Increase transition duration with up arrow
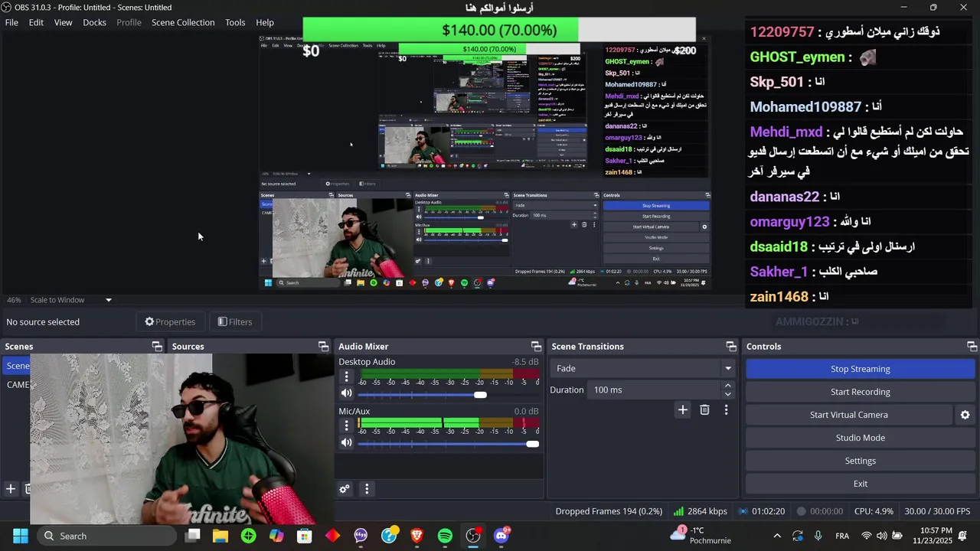The height and width of the screenshot is (551, 980). pyautogui.click(x=727, y=386)
